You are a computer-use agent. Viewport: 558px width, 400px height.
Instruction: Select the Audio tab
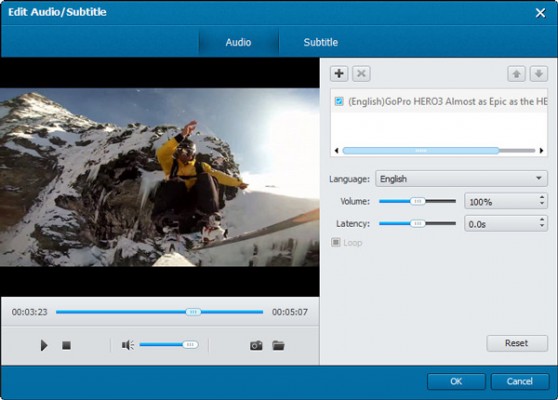[238, 42]
